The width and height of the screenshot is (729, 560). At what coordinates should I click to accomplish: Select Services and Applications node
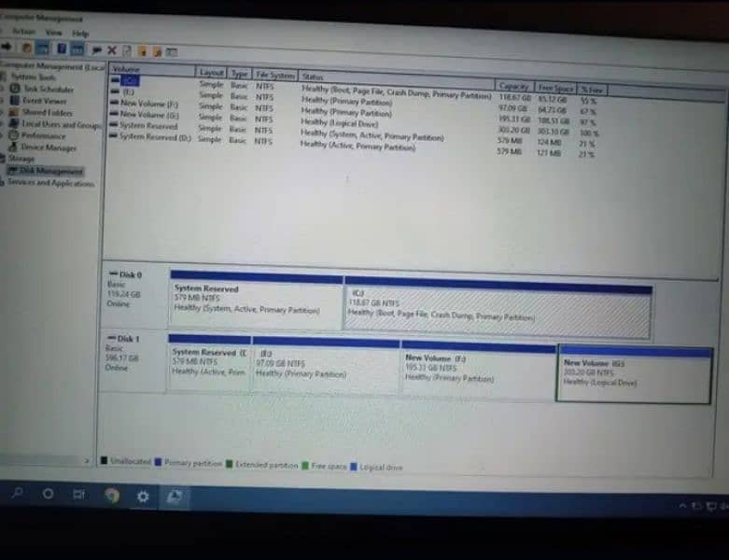pyautogui.click(x=50, y=183)
